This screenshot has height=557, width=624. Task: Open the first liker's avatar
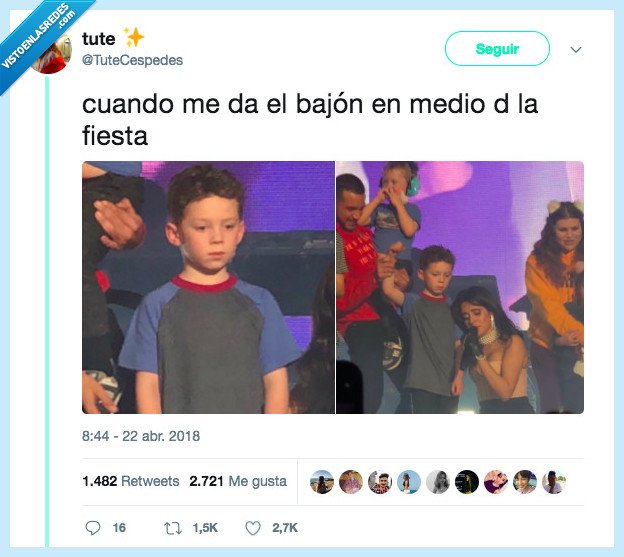pos(322,482)
